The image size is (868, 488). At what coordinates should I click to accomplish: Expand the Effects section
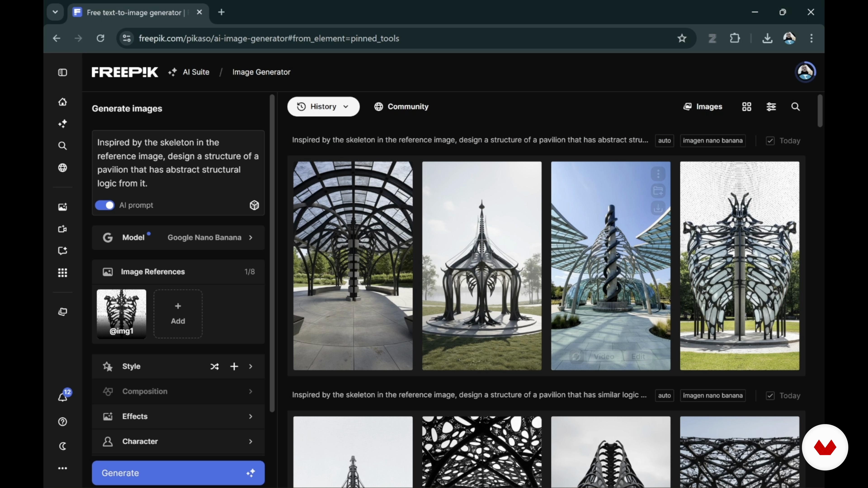pos(178,417)
